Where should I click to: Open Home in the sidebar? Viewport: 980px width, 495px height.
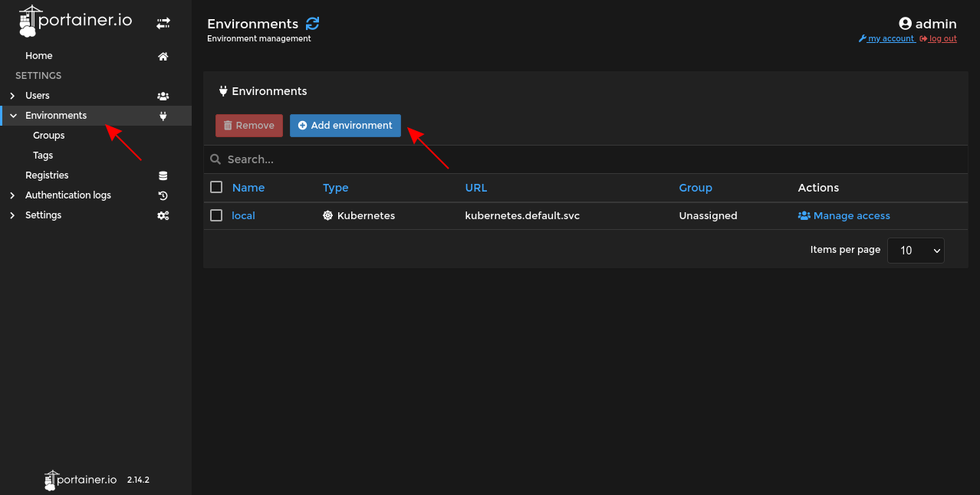[x=39, y=56]
